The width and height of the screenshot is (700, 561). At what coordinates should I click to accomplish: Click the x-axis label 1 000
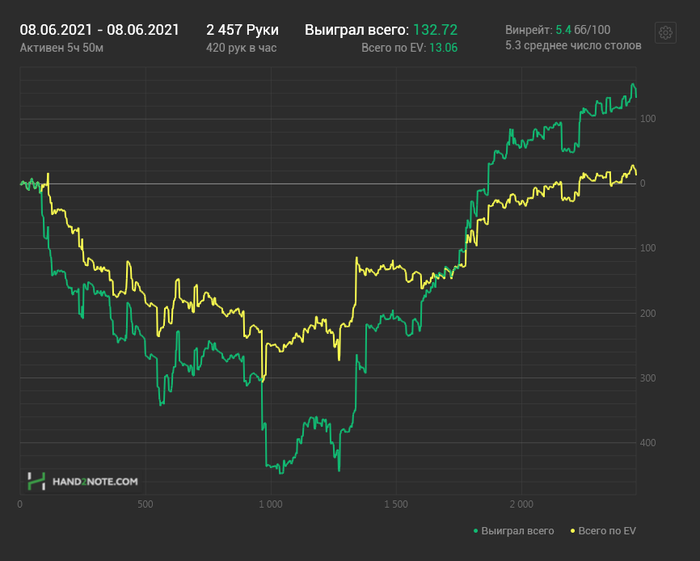271,504
